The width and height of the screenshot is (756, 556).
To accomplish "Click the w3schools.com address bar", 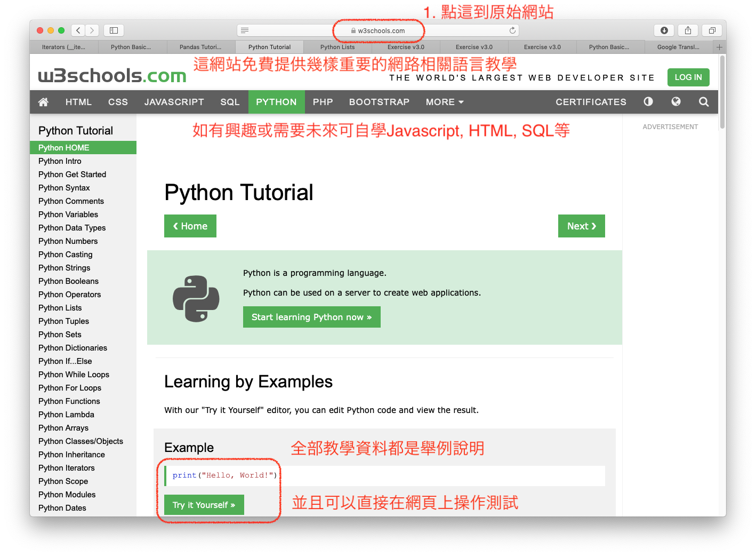I will point(379,30).
